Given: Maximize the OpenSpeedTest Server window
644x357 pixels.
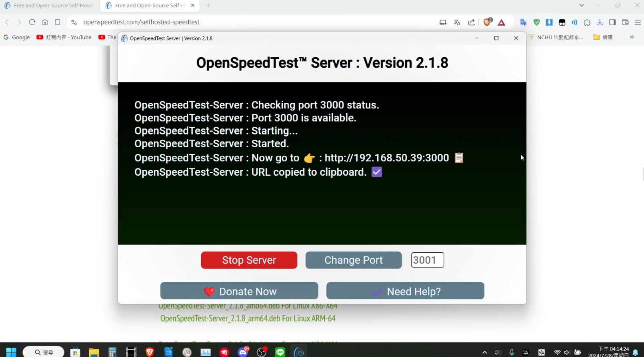Looking at the screenshot, I should (496, 38).
